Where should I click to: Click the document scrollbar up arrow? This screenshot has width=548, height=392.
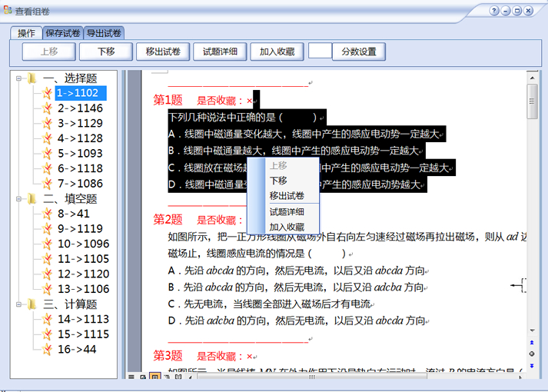point(533,78)
